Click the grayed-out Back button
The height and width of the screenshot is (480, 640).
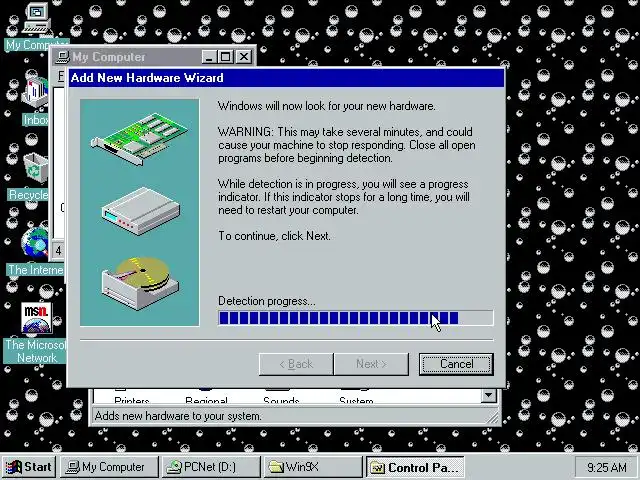[x=296, y=364]
